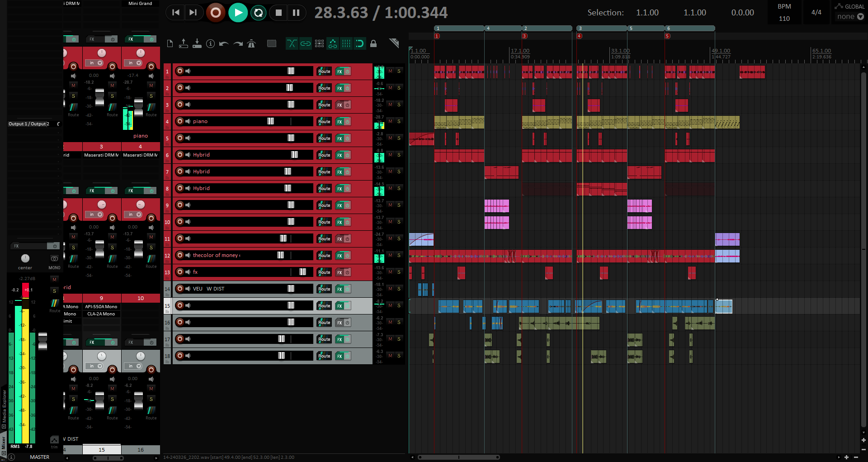Adjust volume slider on track 18
The width and height of the screenshot is (868, 462).
(281, 356)
